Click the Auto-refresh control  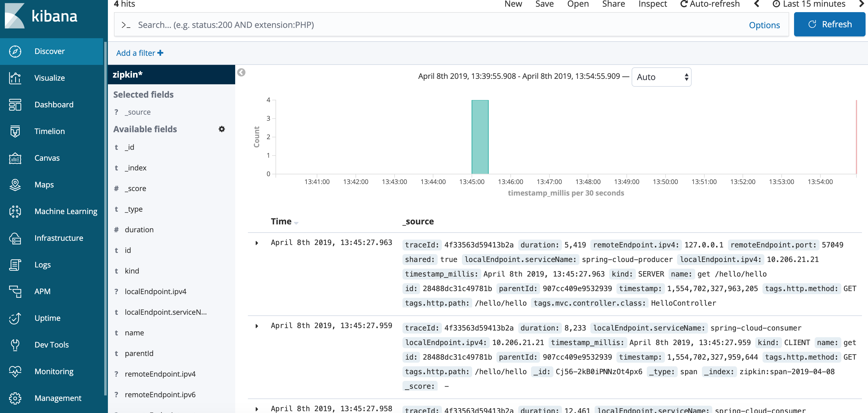tap(709, 4)
